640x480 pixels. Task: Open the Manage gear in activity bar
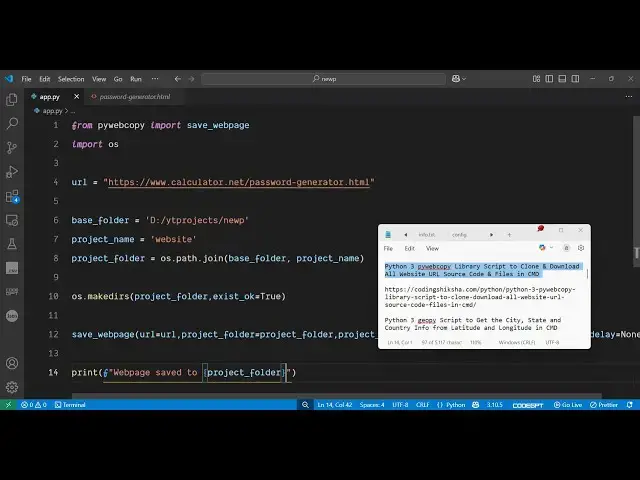(12, 387)
